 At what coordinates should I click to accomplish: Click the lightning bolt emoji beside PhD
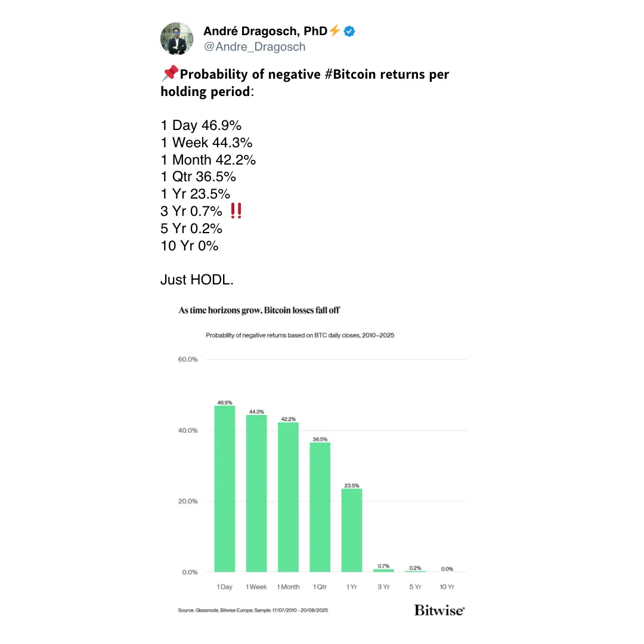tap(335, 30)
